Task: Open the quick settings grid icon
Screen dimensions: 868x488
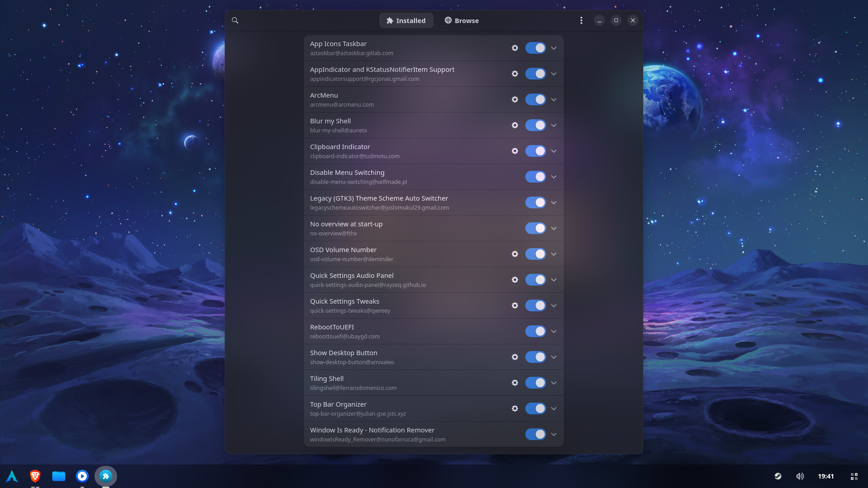Action: [x=854, y=476]
